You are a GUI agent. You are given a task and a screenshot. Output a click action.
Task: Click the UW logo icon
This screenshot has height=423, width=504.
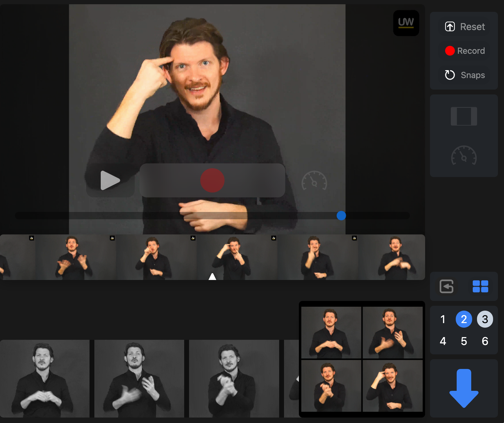click(x=406, y=23)
